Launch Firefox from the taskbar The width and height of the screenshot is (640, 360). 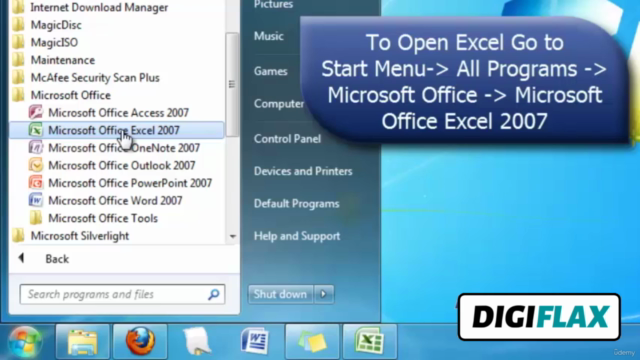(x=140, y=342)
